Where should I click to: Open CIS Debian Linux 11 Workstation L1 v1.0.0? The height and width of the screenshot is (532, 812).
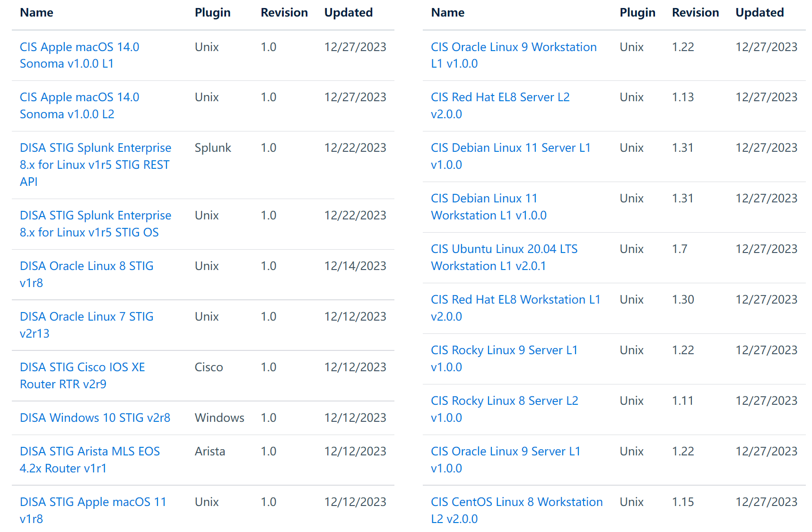tap(489, 207)
